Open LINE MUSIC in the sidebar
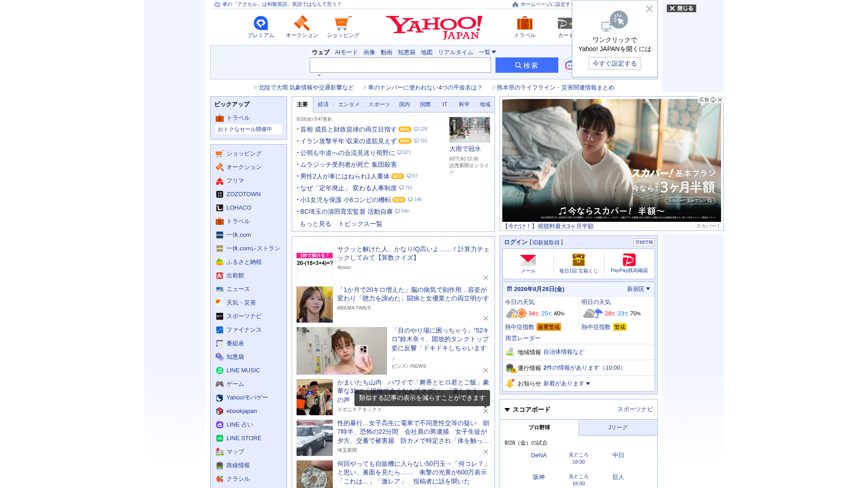Image resolution: width=868 pixels, height=488 pixels. (x=243, y=371)
